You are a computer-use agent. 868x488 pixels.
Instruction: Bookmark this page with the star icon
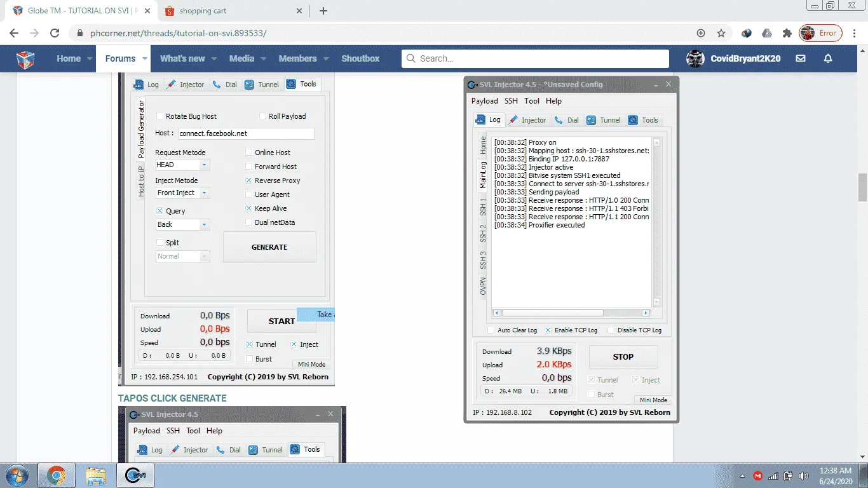[721, 33]
